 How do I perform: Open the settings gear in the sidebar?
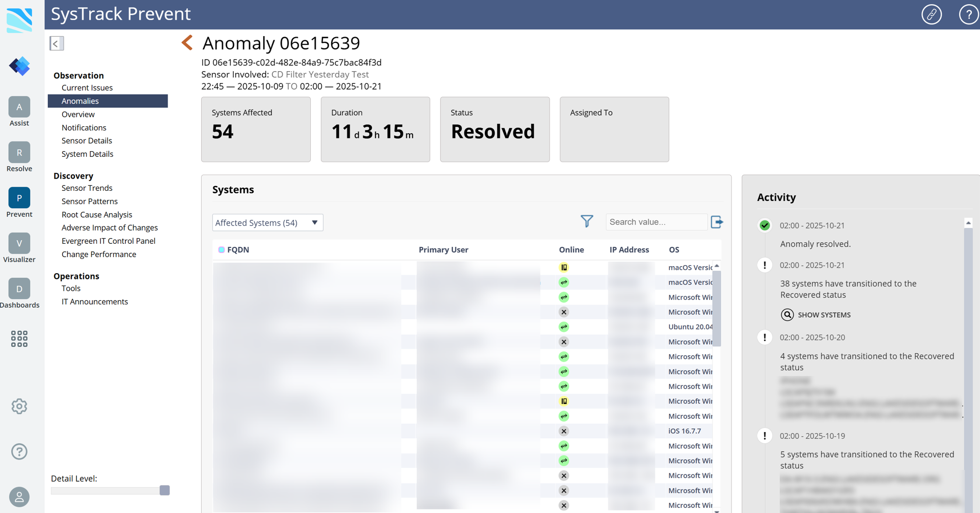pos(19,406)
